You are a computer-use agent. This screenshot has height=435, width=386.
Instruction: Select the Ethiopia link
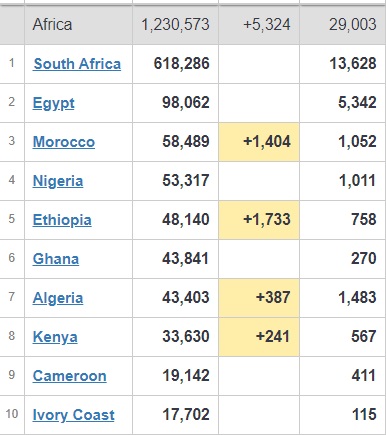pos(62,220)
